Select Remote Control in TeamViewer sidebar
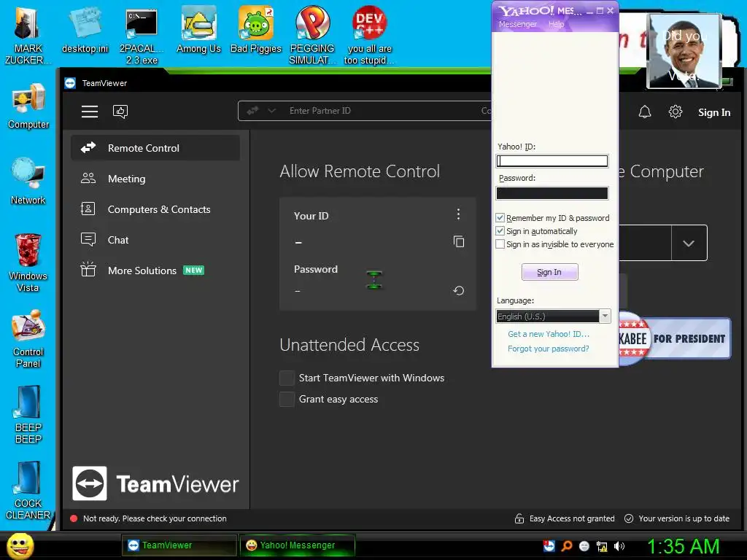Viewport: 747px width, 560px height. coord(155,148)
